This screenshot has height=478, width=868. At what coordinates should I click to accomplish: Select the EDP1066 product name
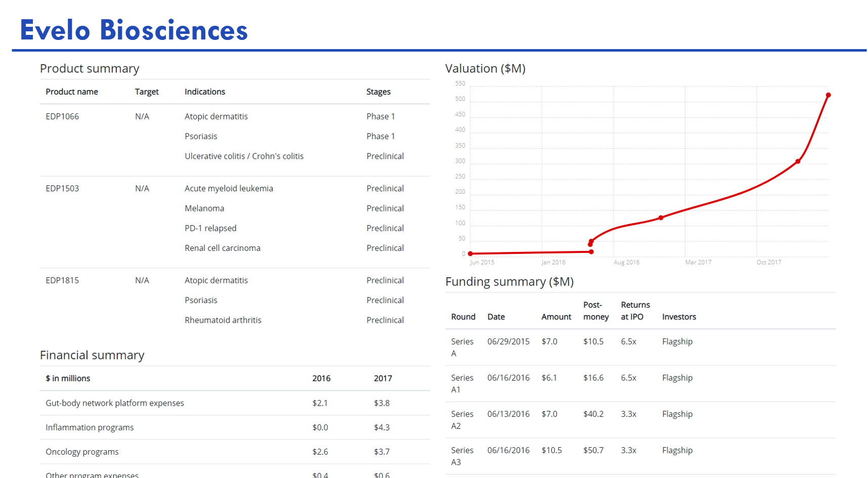(62, 116)
